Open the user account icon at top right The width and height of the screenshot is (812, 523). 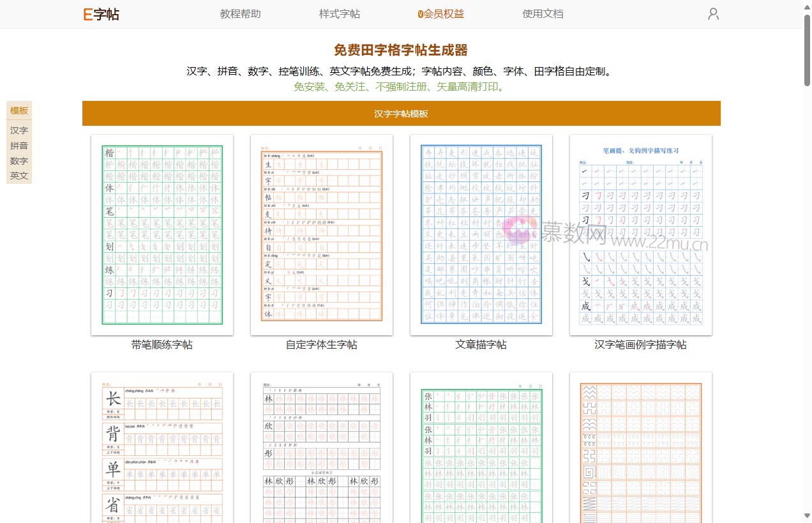(x=713, y=13)
